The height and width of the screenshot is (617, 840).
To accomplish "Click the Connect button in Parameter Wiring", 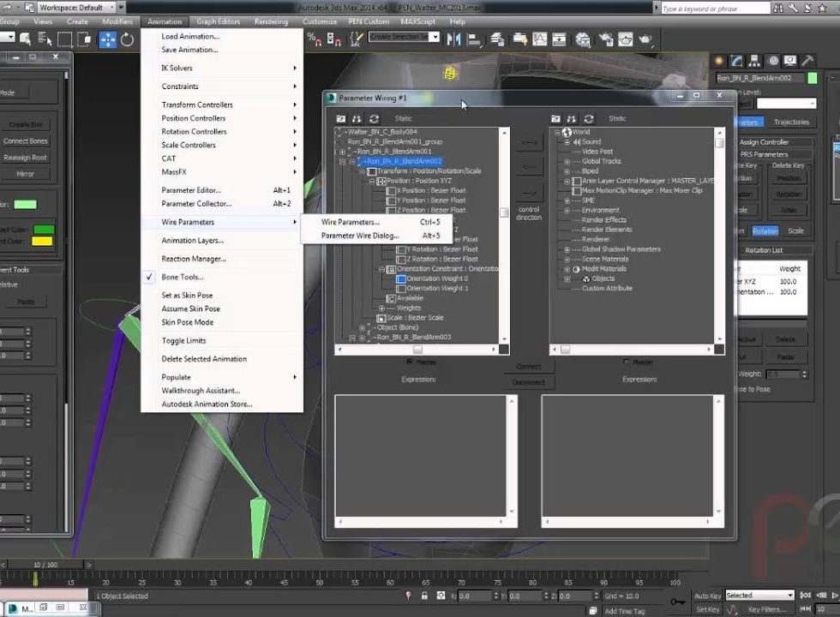I will [529, 367].
